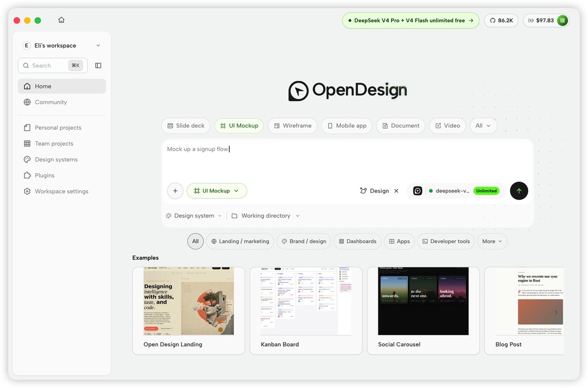Viewport: 588px width, 388px height.
Task: Select the Slide deck chip
Action: coord(186,126)
